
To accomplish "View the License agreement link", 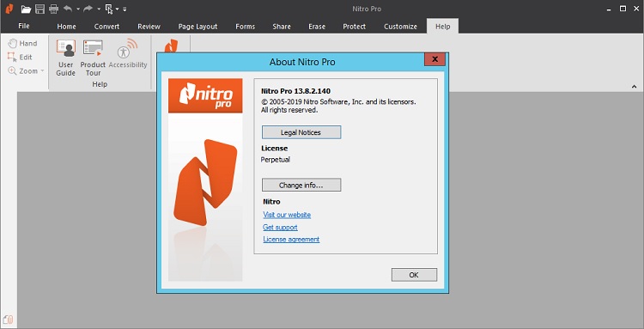I will tap(291, 239).
